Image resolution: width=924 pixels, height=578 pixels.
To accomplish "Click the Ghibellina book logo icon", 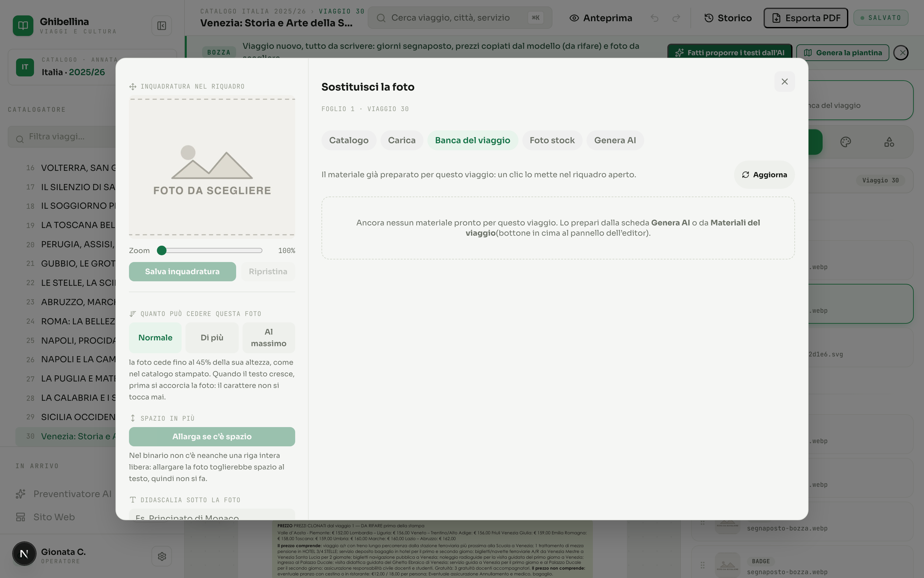I will [23, 26].
